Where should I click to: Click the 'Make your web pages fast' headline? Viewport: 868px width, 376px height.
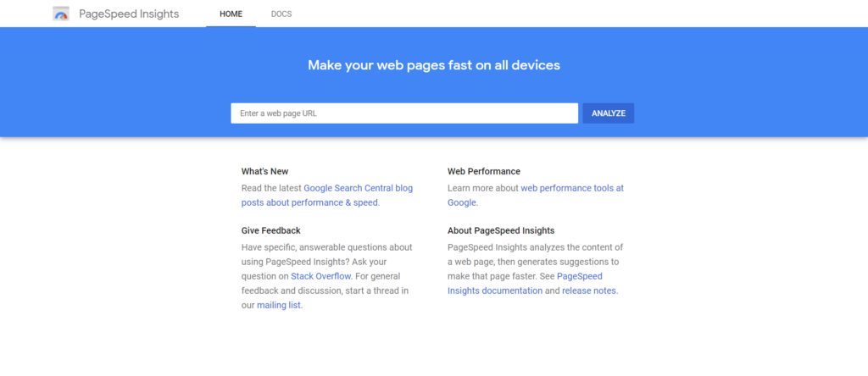434,64
